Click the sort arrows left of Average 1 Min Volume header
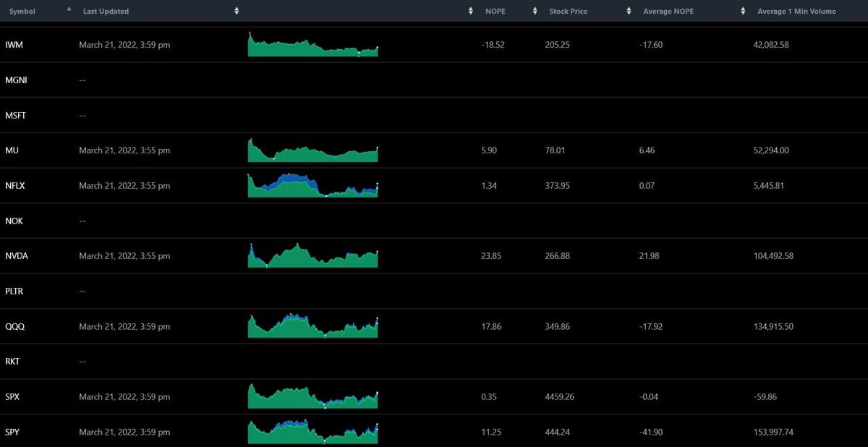The height and width of the screenshot is (447, 868). pyautogui.click(x=743, y=12)
